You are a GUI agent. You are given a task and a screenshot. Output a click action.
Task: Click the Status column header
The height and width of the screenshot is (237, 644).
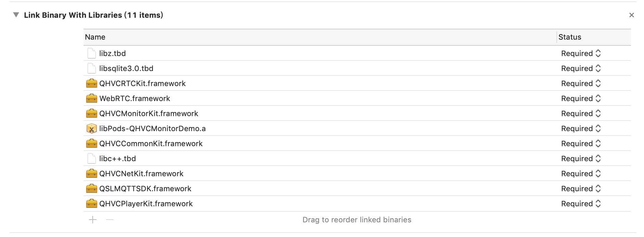tap(594, 37)
